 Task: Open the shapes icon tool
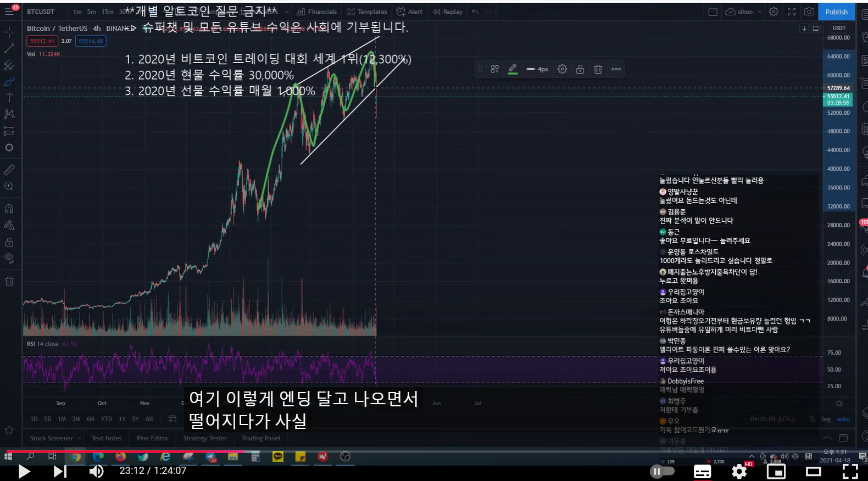(x=9, y=147)
